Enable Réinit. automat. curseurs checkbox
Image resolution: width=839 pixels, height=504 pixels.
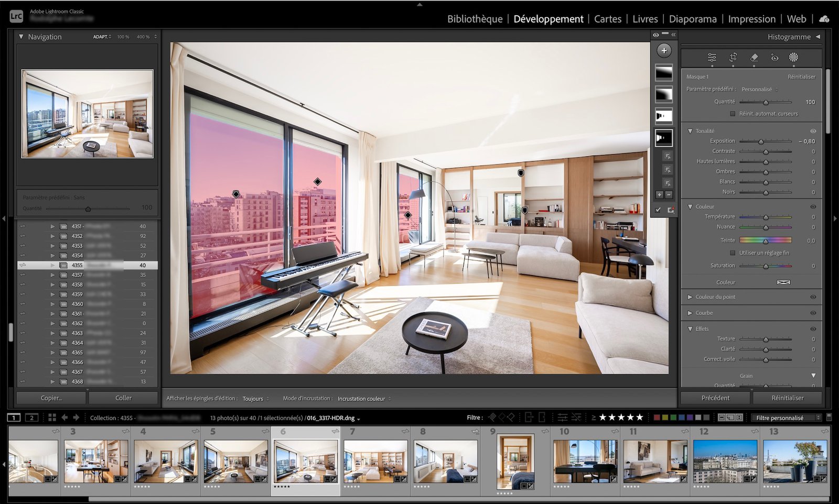[733, 114]
